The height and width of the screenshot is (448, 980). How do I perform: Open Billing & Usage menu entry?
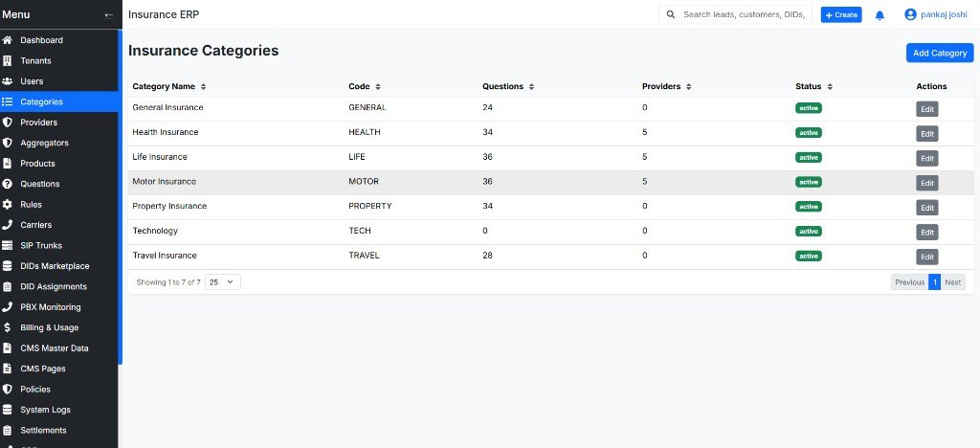[x=58, y=327]
